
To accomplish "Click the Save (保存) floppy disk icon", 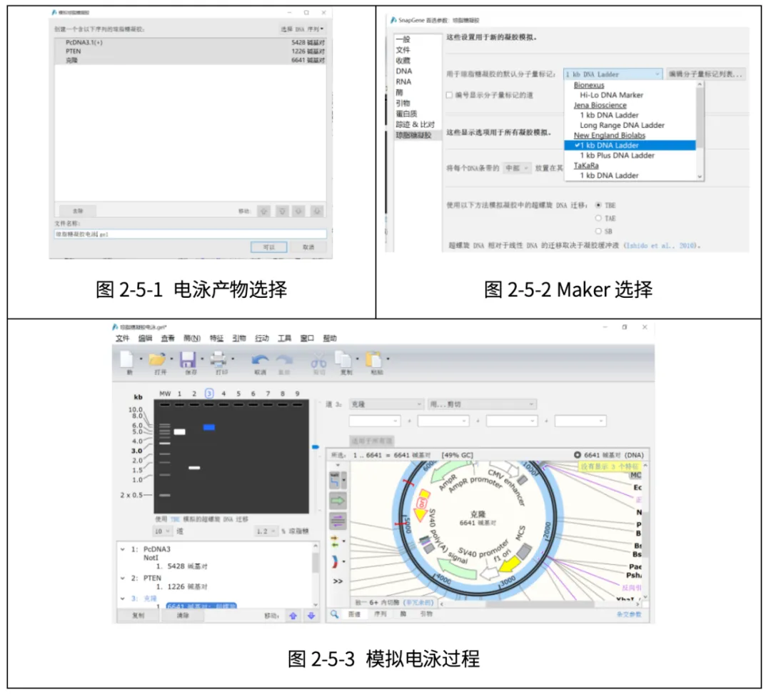I will coord(188,359).
